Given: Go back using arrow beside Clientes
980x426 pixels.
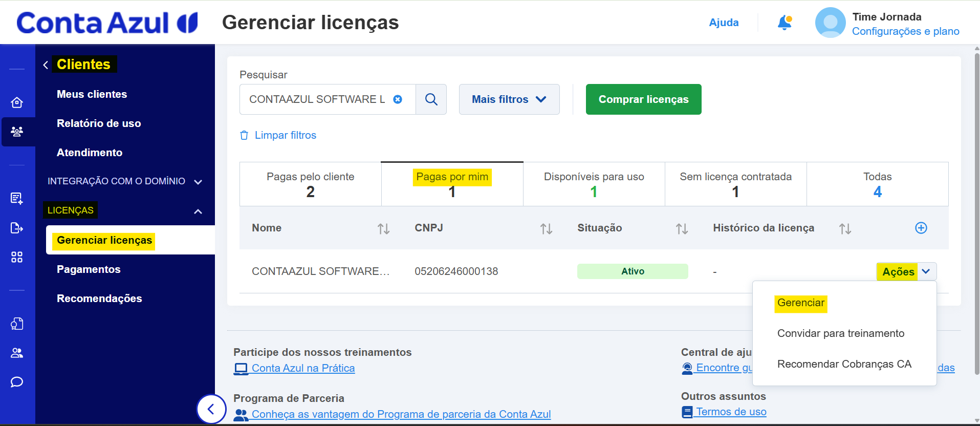Looking at the screenshot, I should pyautogui.click(x=46, y=65).
